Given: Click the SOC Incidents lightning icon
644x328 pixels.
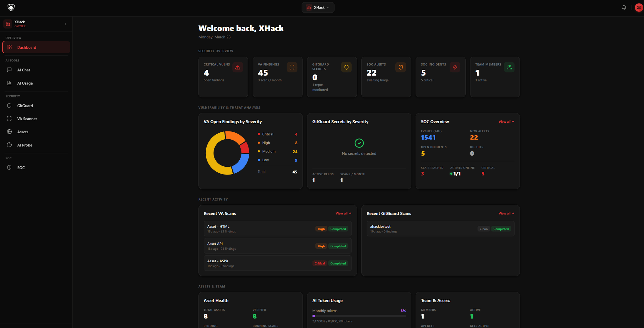Looking at the screenshot, I should click(x=455, y=67).
